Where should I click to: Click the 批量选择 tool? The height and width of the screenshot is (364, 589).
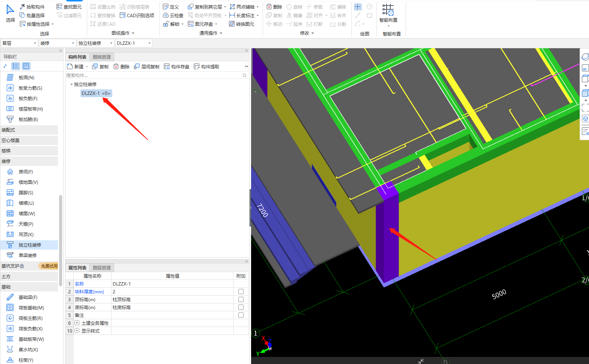(32, 15)
